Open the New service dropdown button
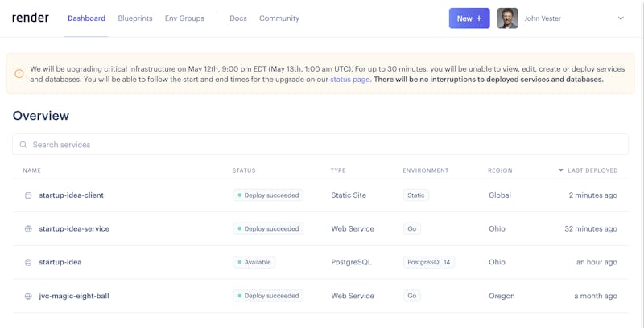Image resolution: width=644 pixels, height=328 pixels. coord(469,18)
